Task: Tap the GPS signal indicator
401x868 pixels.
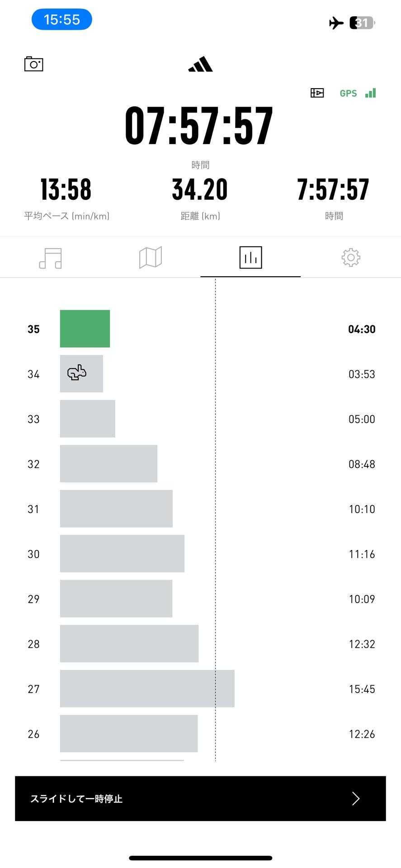Action: [358, 93]
